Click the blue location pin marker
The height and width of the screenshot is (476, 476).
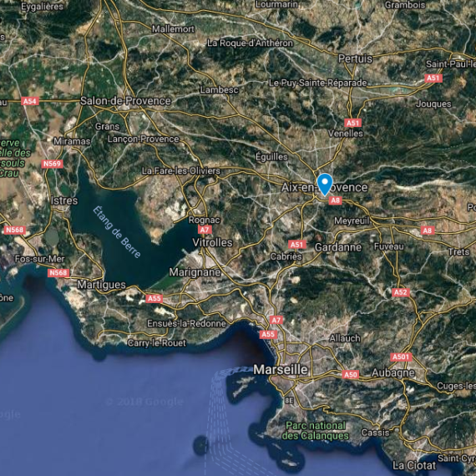(325, 185)
